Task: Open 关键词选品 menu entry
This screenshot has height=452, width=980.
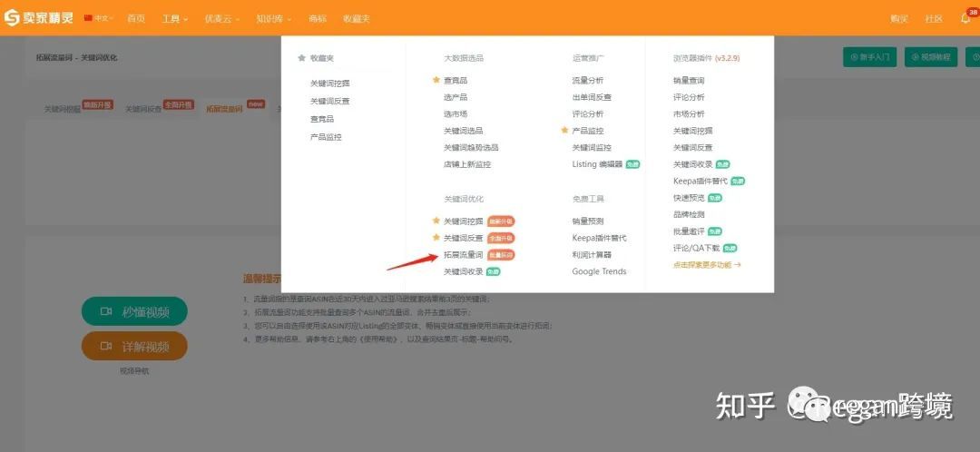Action: click(463, 132)
